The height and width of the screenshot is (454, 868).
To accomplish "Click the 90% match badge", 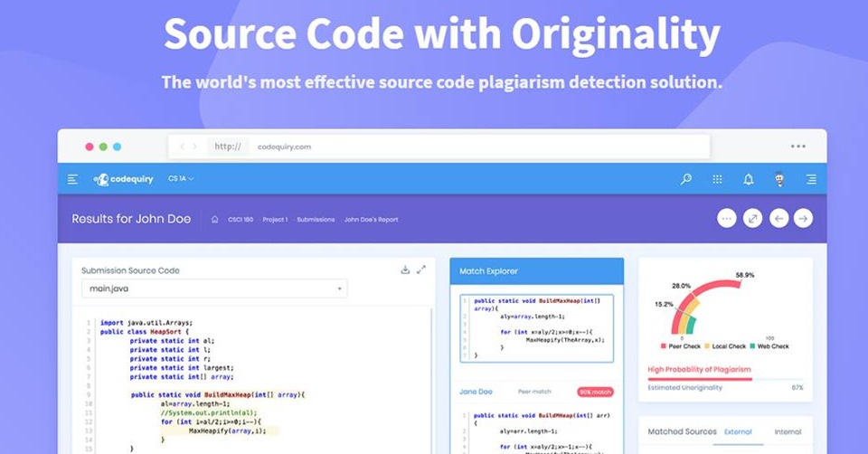I will (x=595, y=392).
